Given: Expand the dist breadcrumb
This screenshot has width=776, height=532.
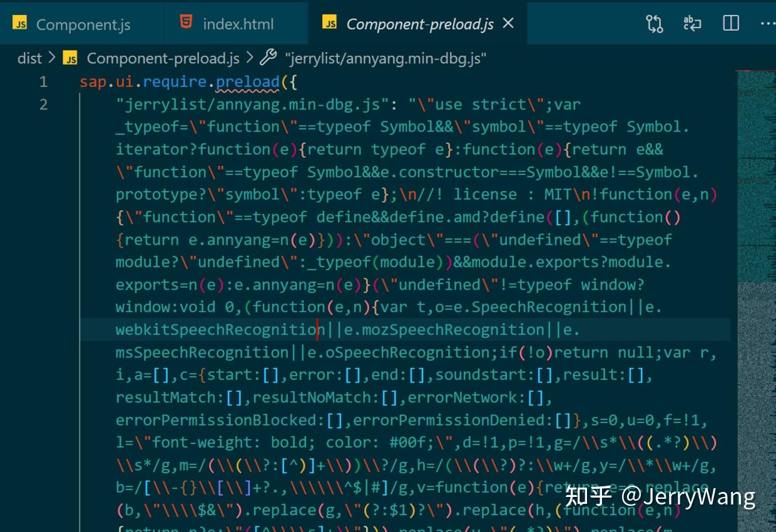Looking at the screenshot, I should click(x=29, y=58).
